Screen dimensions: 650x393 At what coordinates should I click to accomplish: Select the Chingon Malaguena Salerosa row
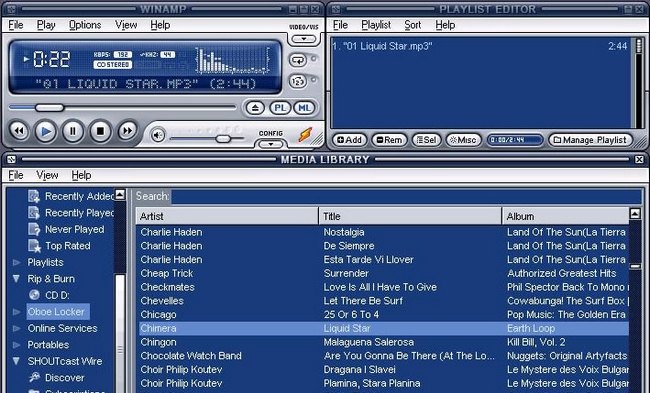383,342
